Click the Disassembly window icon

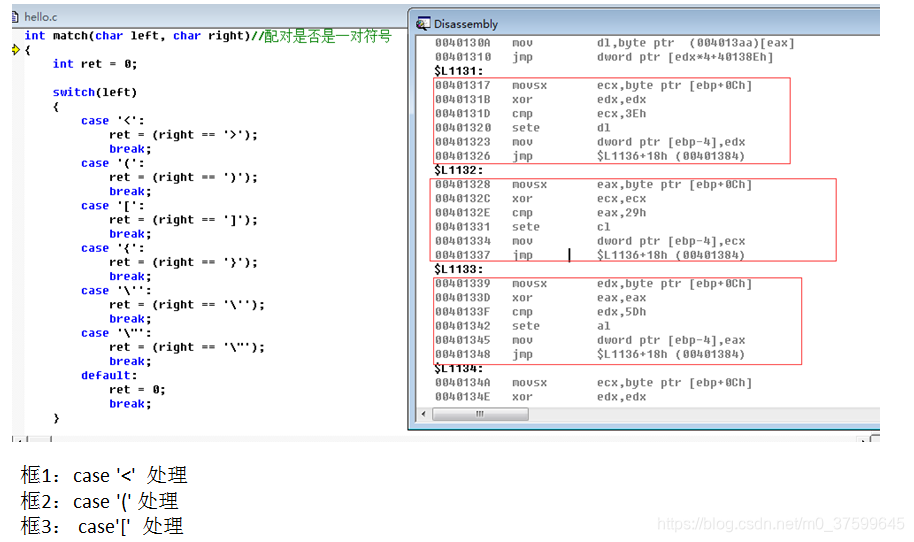pyautogui.click(x=423, y=23)
